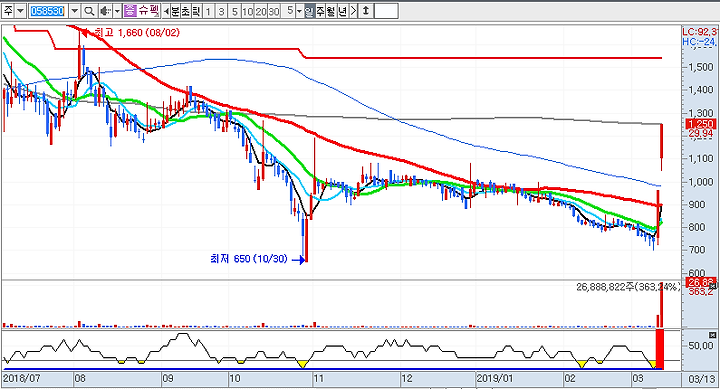Click the 2018/07 date axis label
Image resolution: width=720 pixels, height=389 pixels.
tap(21, 379)
